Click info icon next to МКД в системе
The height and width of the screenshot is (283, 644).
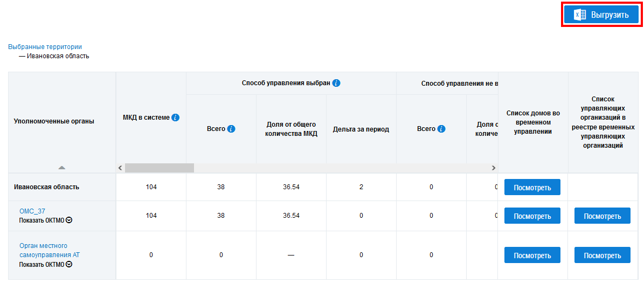176,118
